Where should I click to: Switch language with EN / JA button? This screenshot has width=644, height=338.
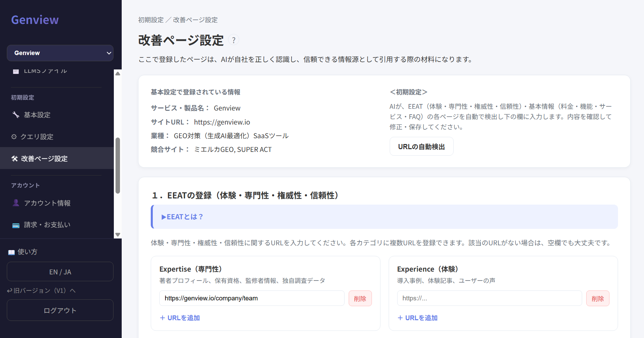click(x=60, y=272)
